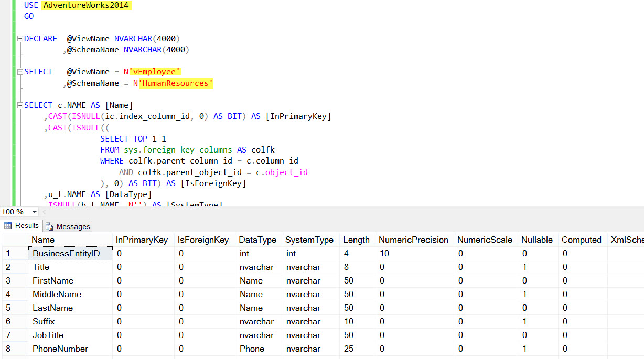This screenshot has width=644, height=359.
Task: Click the Nullable column header
Action: [538, 240]
